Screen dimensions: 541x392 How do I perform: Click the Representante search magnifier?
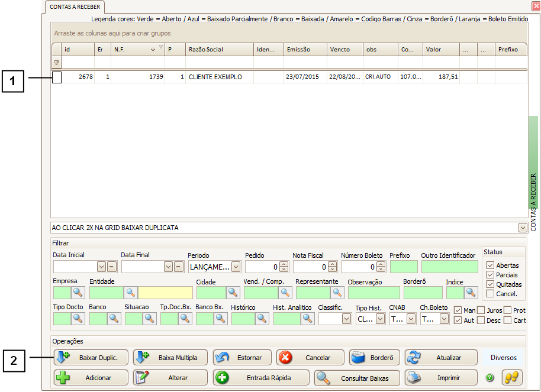(x=337, y=292)
